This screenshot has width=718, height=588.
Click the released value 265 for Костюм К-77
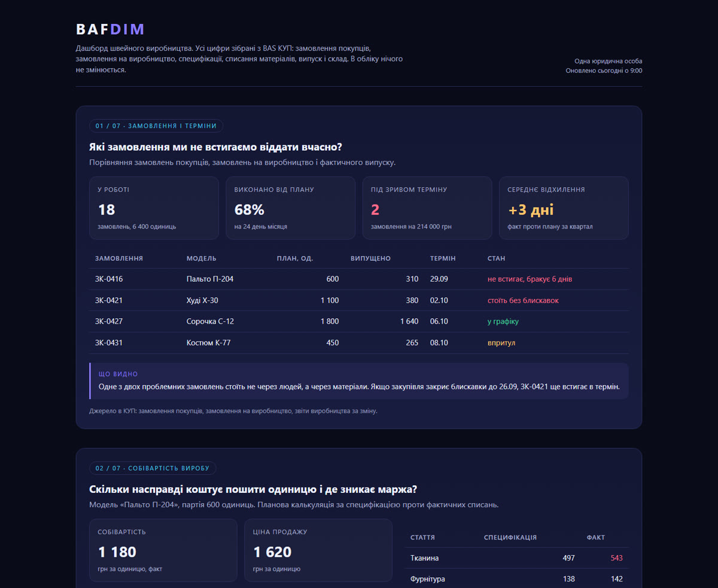click(x=412, y=343)
